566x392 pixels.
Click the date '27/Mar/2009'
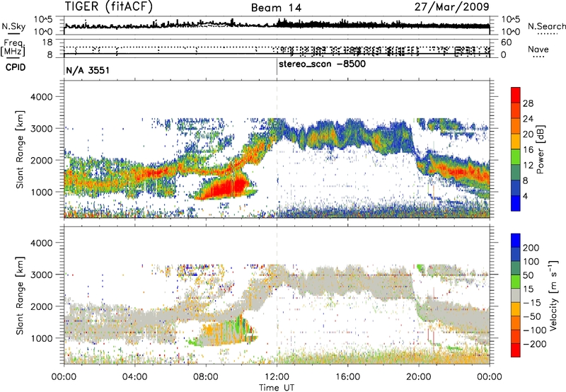pos(451,6)
